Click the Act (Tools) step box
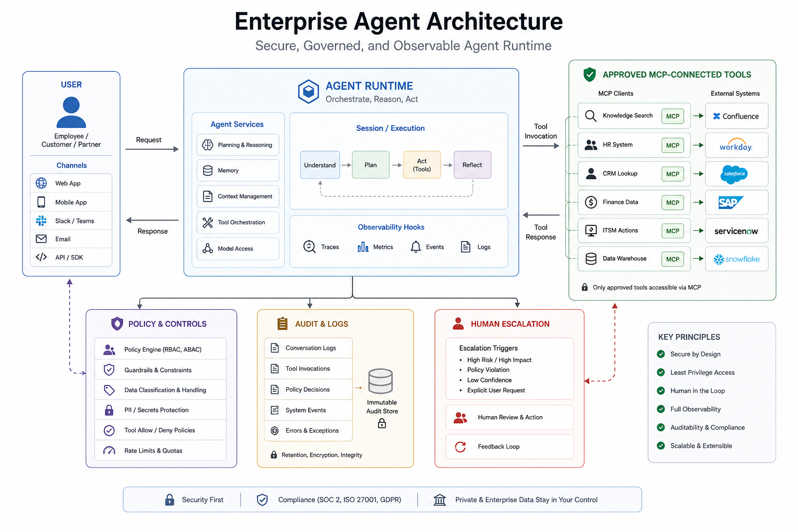This screenshot has width=798, height=532. point(422,165)
